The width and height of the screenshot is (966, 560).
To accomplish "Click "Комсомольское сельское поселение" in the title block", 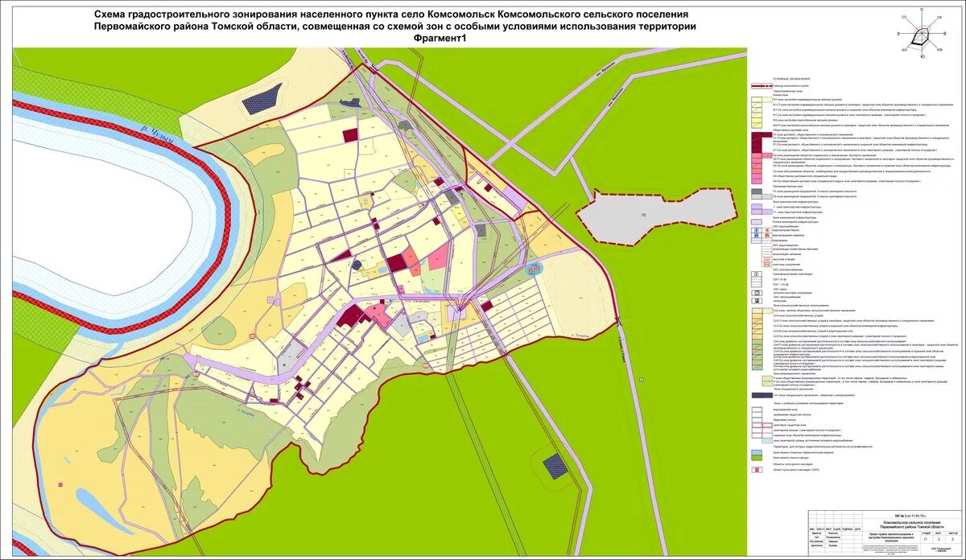I will [x=912, y=523].
